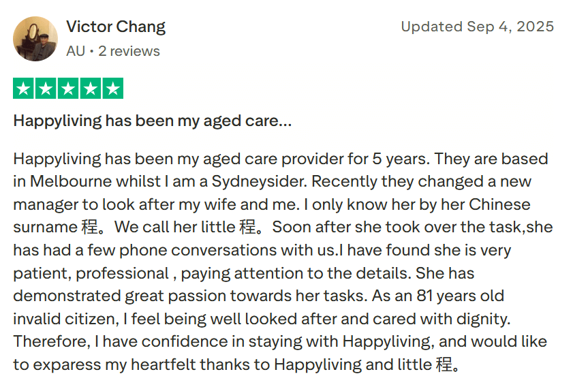Click the "Updated Sep 4, 2025" date
588x389 pixels.
[x=477, y=27]
